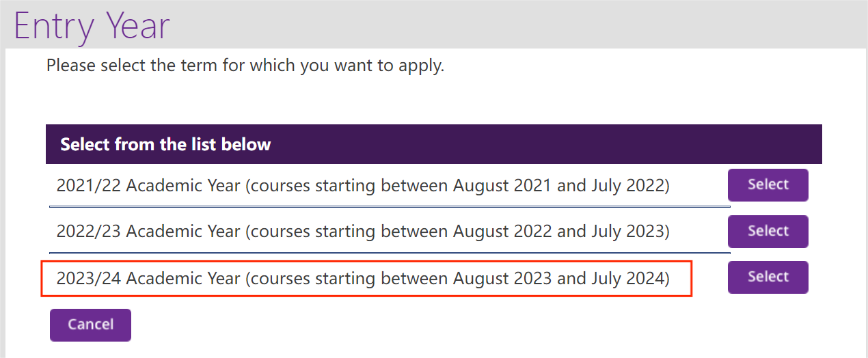Click Select button for 2021/22 Academic Year
868x358 pixels.
click(768, 185)
